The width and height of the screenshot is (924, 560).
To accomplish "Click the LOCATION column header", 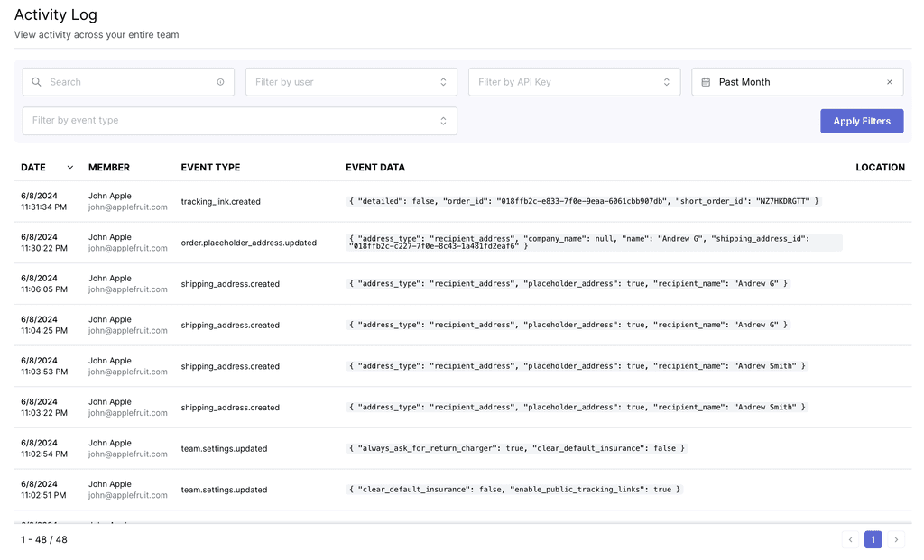I will 880,167.
